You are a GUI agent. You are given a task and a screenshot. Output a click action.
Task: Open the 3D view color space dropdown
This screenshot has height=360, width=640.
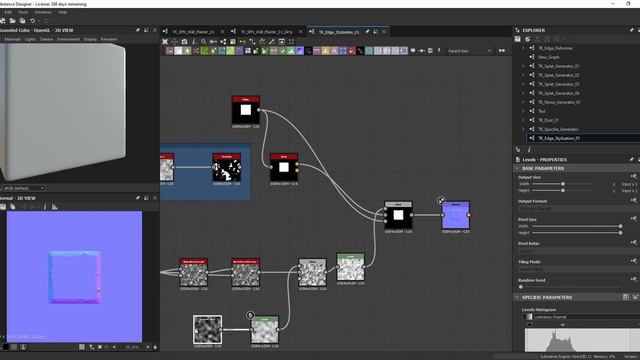point(23,188)
